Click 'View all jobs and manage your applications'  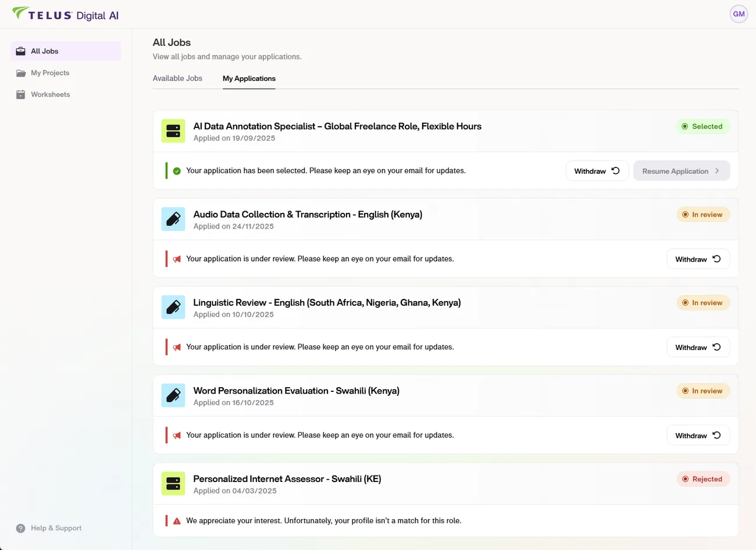click(227, 57)
